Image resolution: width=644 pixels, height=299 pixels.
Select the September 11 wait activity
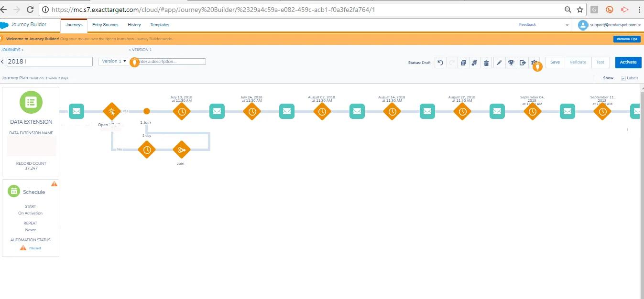point(602,111)
